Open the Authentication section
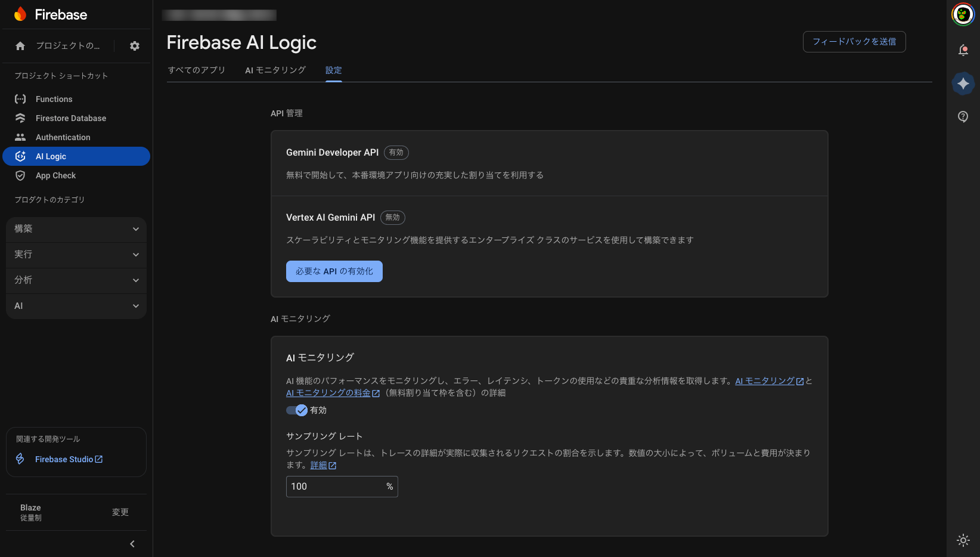The height and width of the screenshot is (557, 980). pyautogui.click(x=61, y=137)
